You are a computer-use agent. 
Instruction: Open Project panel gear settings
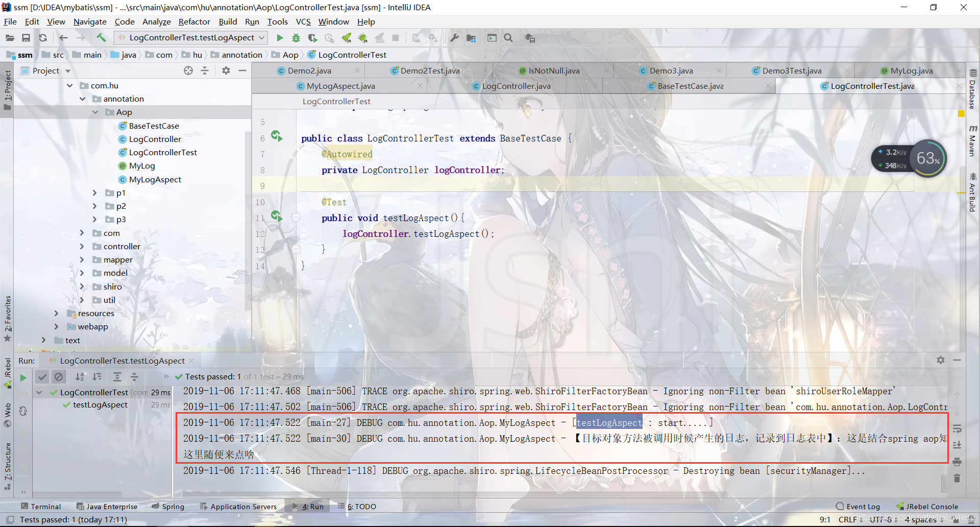click(x=226, y=70)
